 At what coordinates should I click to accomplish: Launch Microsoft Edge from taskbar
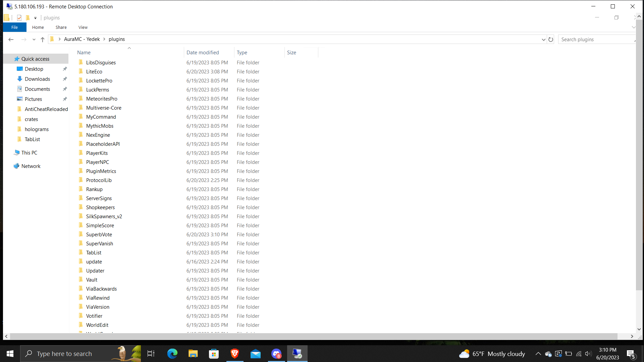click(x=172, y=354)
